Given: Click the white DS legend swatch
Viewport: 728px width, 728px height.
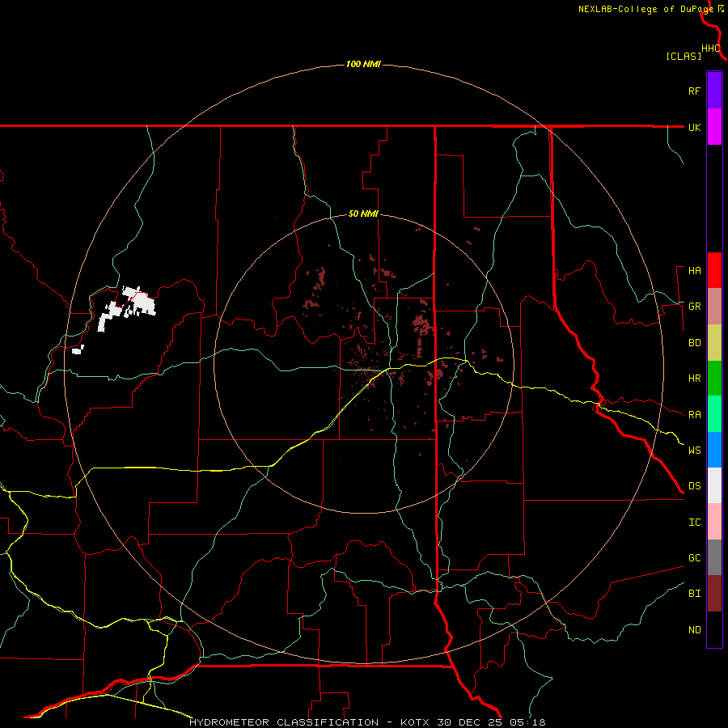Looking at the screenshot, I should pos(714,485).
